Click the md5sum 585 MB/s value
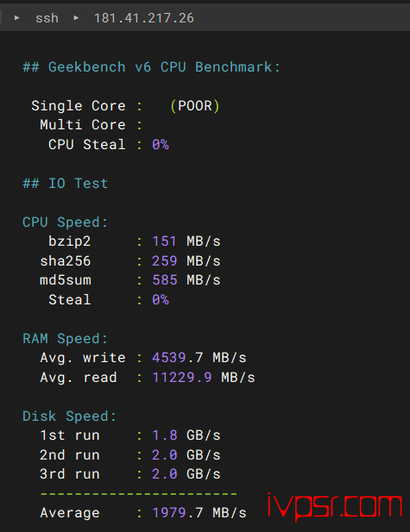Image resolution: width=410 pixels, height=532 pixels. pyautogui.click(x=186, y=280)
